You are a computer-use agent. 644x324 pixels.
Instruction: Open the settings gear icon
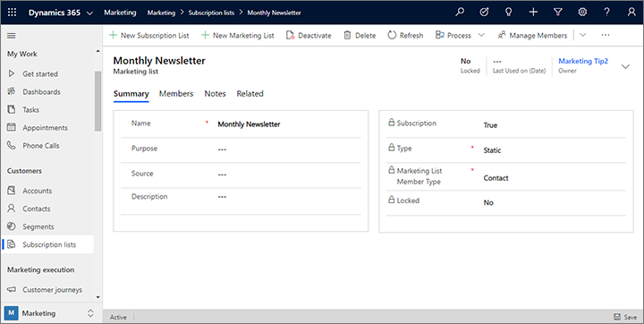point(582,13)
